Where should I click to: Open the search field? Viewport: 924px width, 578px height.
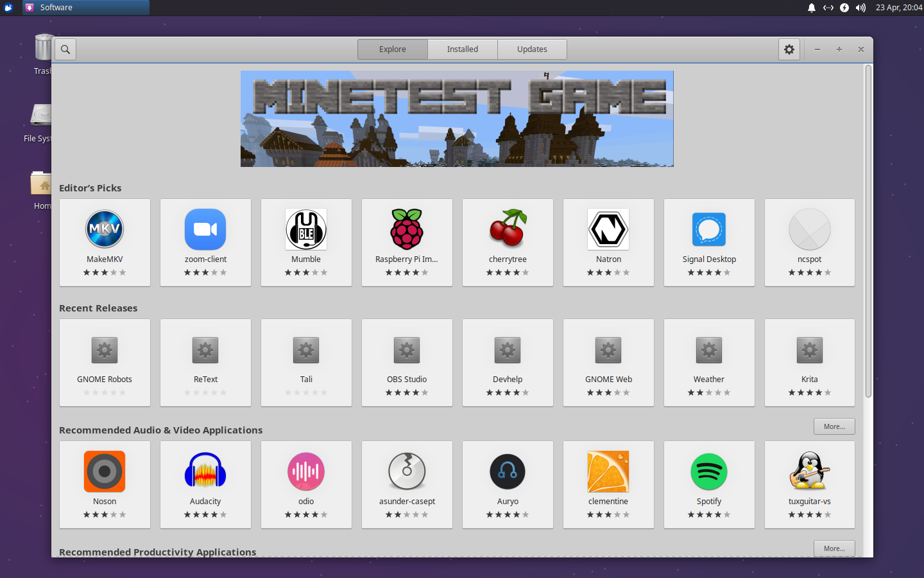coord(65,49)
